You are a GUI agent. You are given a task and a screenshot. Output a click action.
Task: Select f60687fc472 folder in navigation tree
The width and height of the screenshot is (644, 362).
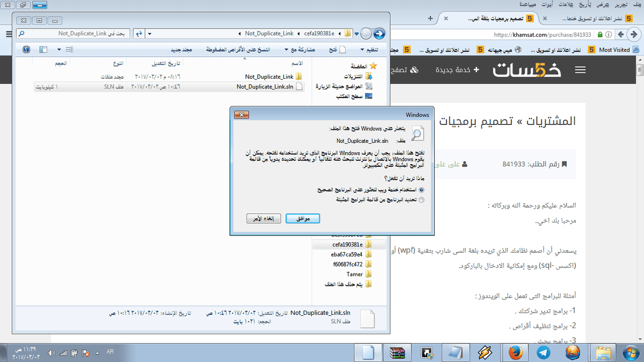[x=353, y=264]
